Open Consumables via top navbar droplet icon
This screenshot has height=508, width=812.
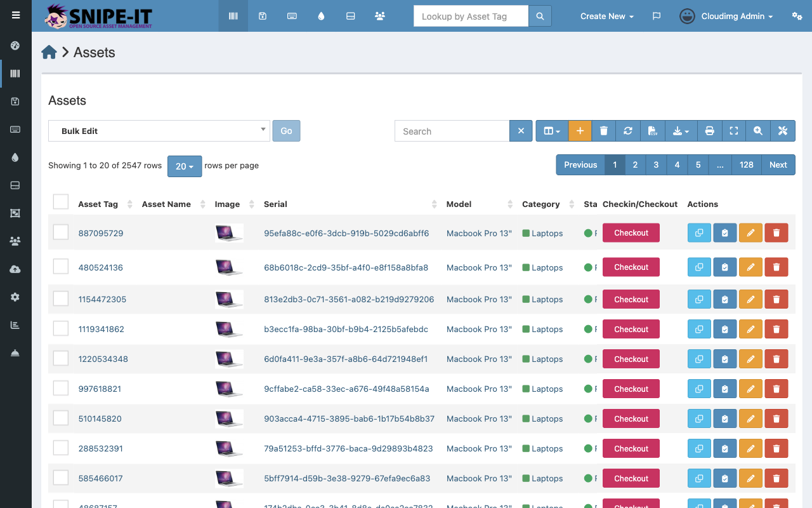pos(321,16)
